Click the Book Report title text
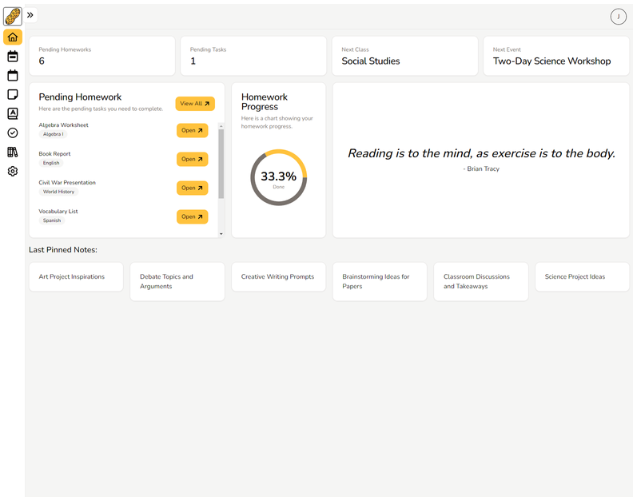 click(54, 154)
